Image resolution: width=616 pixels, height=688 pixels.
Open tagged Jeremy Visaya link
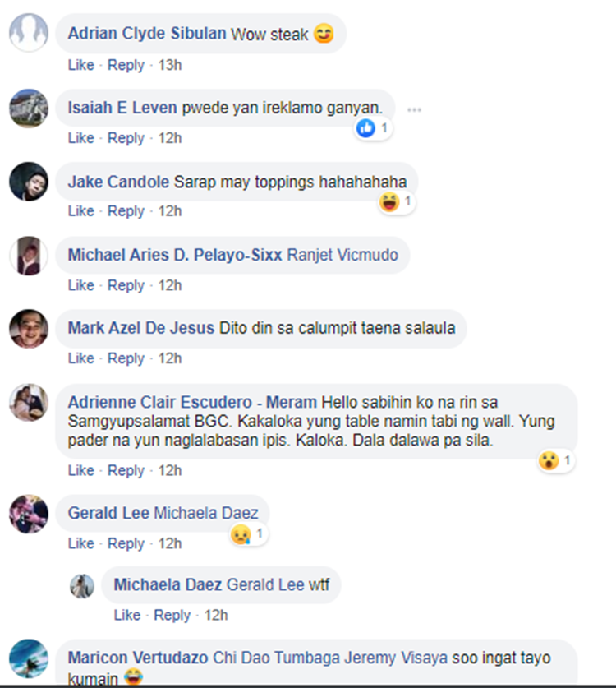click(396, 658)
